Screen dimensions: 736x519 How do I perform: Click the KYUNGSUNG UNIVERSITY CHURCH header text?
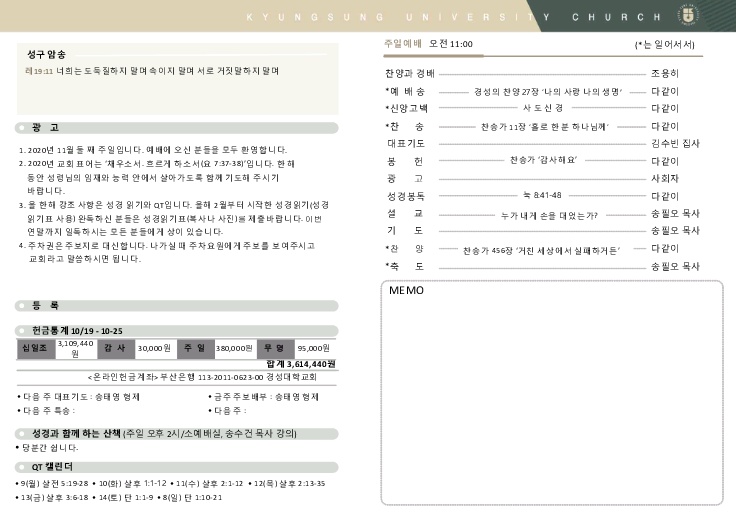(453, 17)
